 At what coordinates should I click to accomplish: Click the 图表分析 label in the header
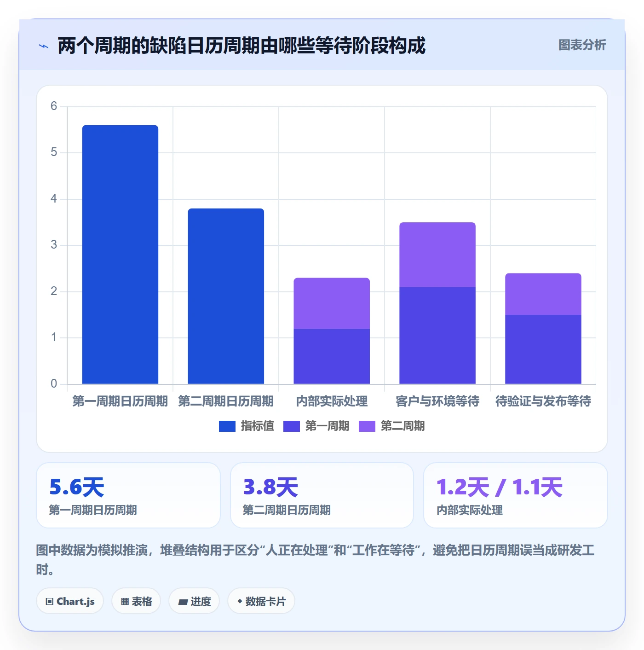[582, 45]
